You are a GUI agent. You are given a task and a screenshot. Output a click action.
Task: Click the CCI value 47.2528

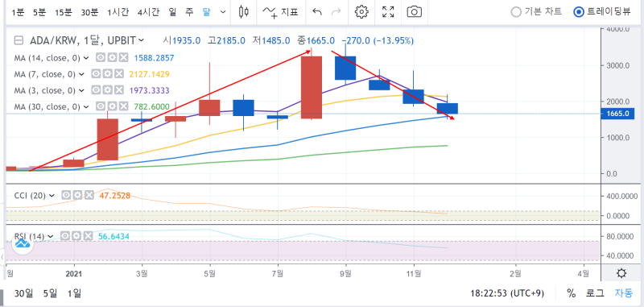pyautogui.click(x=114, y=195)
